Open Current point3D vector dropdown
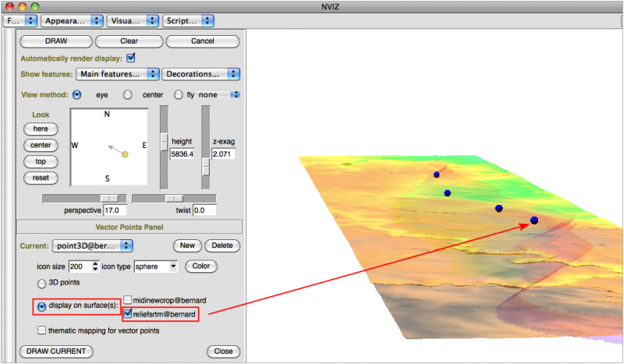624x364 pixels. click(94, 246)
